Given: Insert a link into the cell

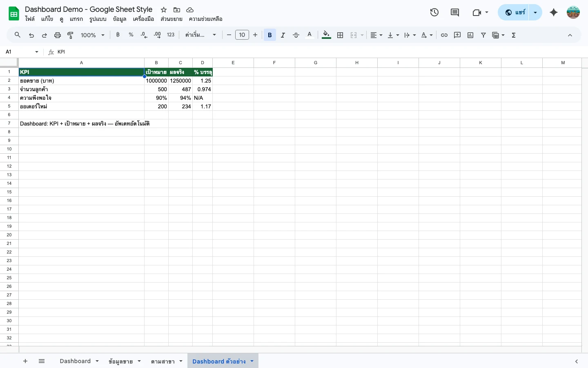Looking at the screenshot, I should tap(444, 35).
